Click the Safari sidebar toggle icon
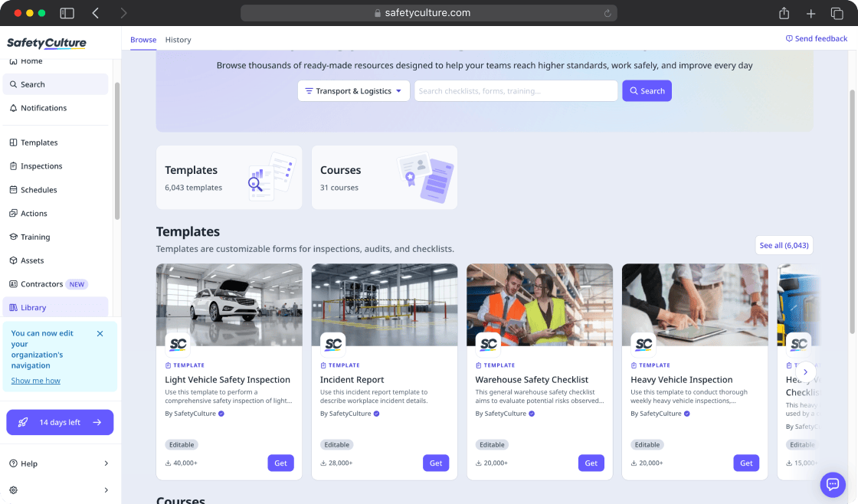The width and height of the screenshot is (858, 504). 67,13
